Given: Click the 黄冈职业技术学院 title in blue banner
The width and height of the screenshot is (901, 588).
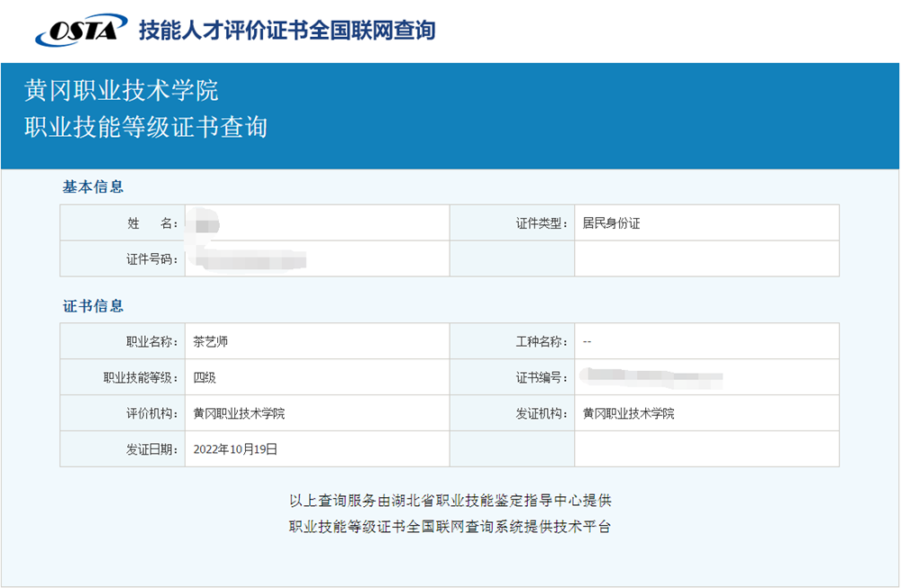Looking at the screenshot, I should coord(121,91).
